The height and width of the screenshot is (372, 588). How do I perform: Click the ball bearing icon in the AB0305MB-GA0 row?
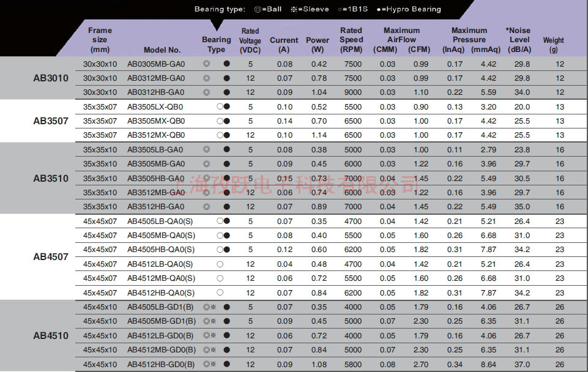coord(206,64)
